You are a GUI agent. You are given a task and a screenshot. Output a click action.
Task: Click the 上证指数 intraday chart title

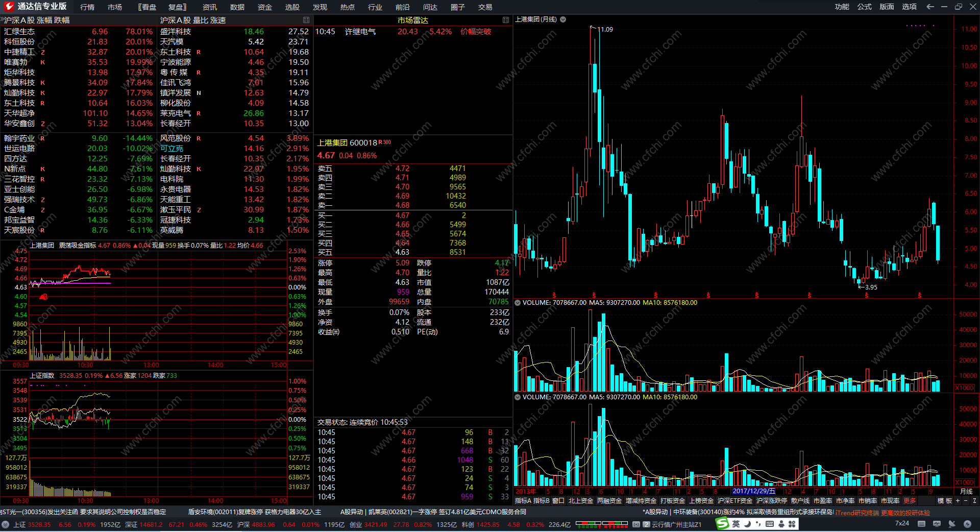pyautogui.click(x=42, y=376)
